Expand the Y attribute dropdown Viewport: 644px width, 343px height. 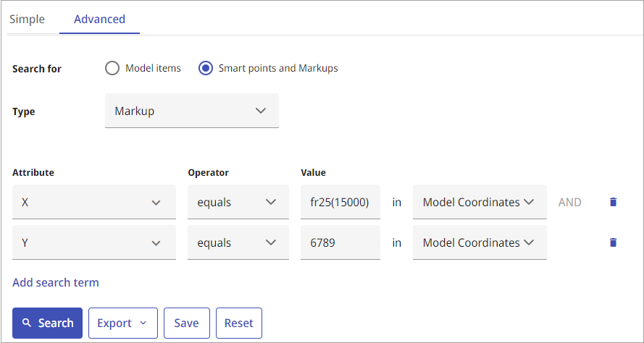coord(94,242)
